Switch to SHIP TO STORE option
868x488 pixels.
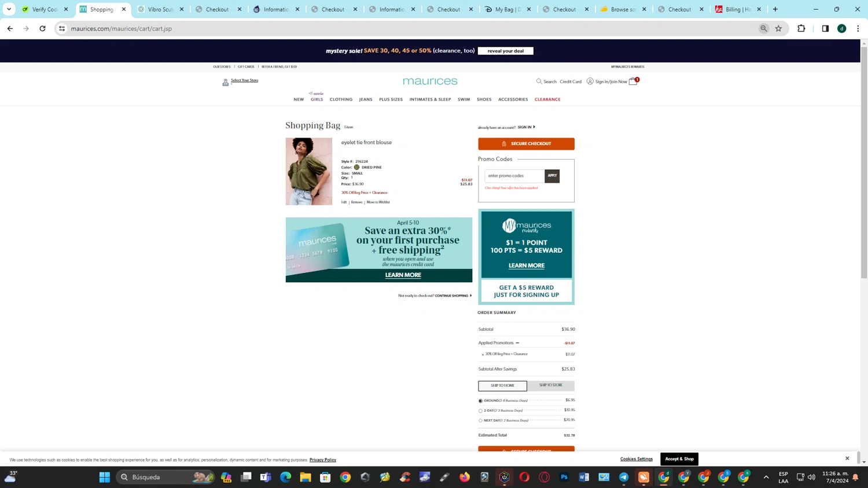(550, 385)
